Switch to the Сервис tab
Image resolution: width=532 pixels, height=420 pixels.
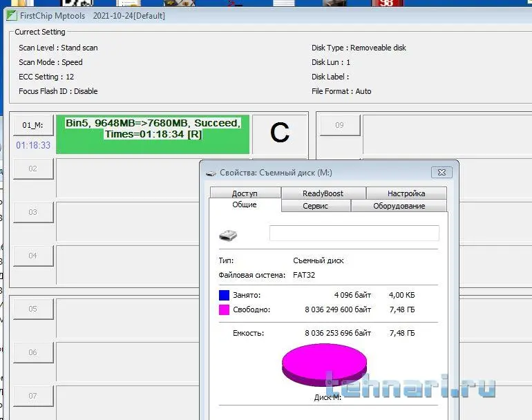pyautogui.click(x=316, y=206)
